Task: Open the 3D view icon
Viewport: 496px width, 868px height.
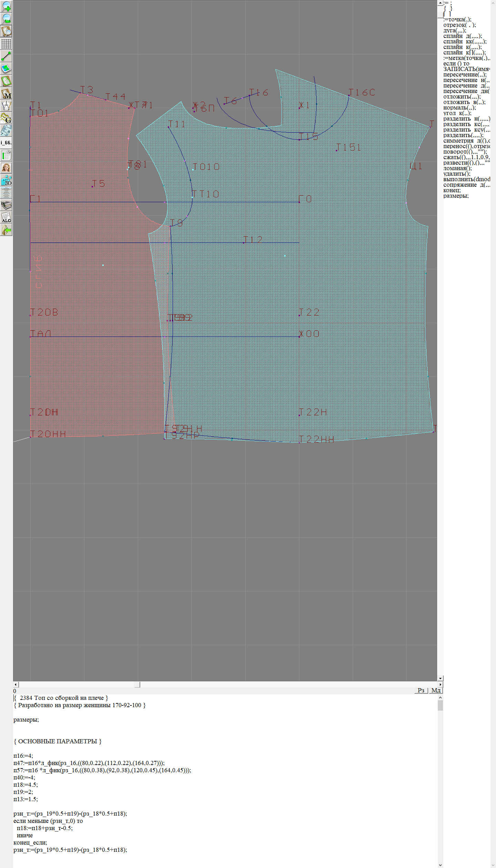Action: click(x=6, y=180)
